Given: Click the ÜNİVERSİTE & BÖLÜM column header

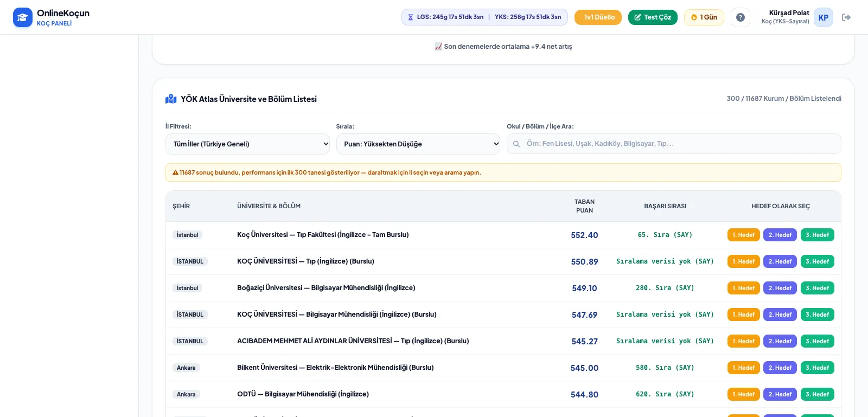Looking at the screenshot, I should coord(269,206).
